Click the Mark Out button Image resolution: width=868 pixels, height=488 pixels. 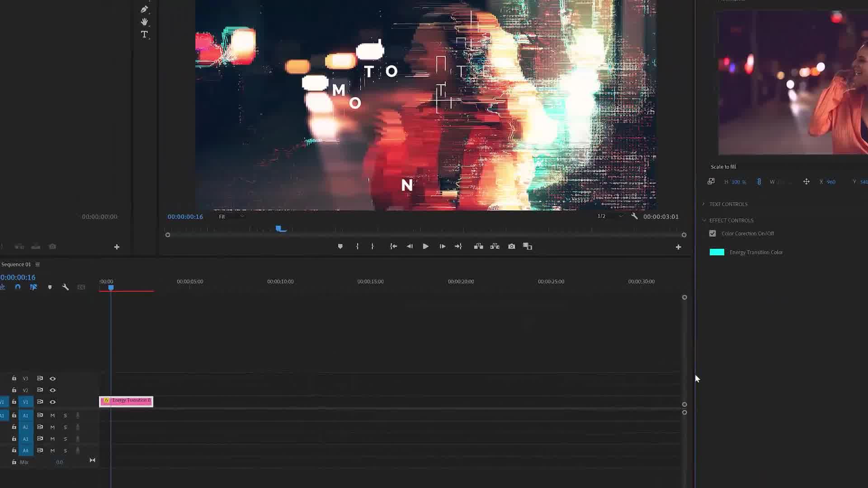(x=373, y=246)
